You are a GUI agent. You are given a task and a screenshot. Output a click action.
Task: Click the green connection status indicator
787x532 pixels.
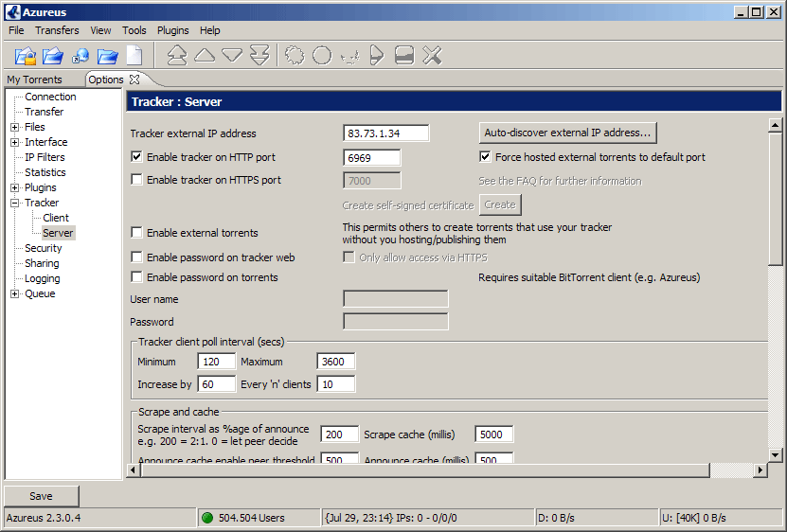[207, 518]
